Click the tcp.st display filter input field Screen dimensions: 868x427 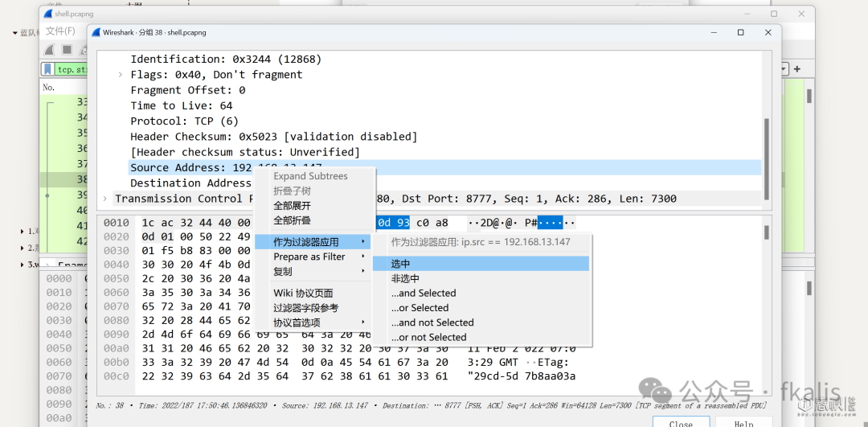coord(72,69)
